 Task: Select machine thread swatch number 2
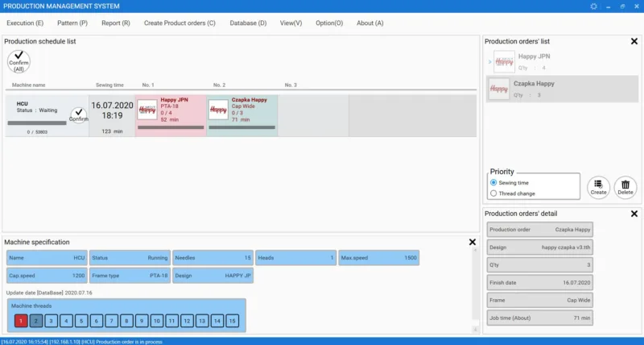coord(36,321)
